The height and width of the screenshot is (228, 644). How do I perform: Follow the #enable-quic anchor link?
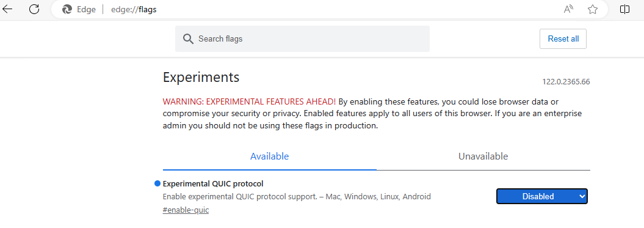(x=186, y=210)
